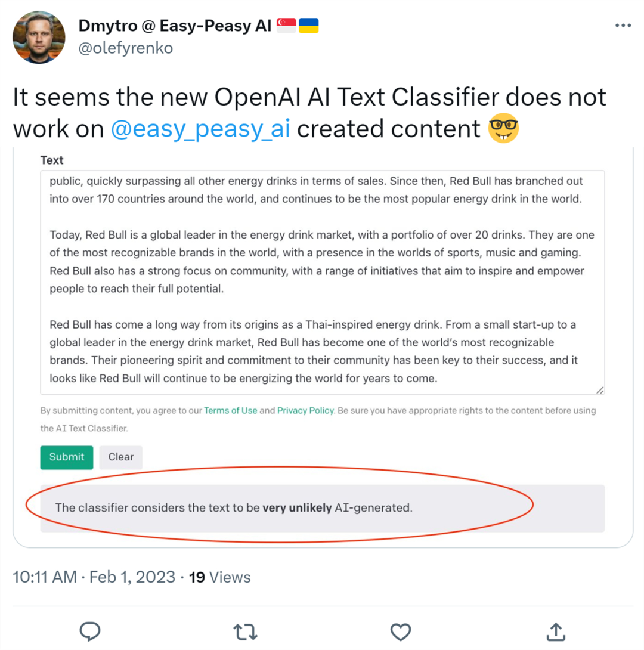The image size is (644, 650).
Task: Click the @olefyrenko username handle
Action: point(125,48)
